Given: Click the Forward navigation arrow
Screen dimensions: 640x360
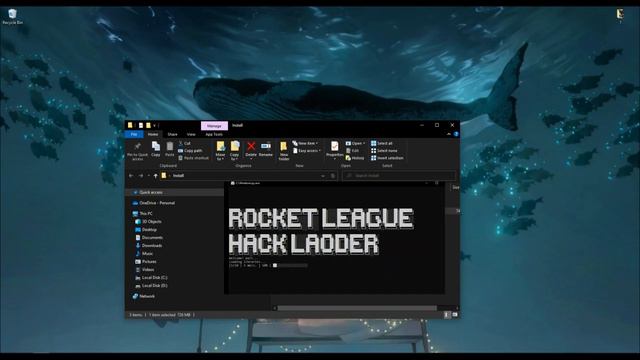Looking at the screenshot, I should tap(141, 176).
